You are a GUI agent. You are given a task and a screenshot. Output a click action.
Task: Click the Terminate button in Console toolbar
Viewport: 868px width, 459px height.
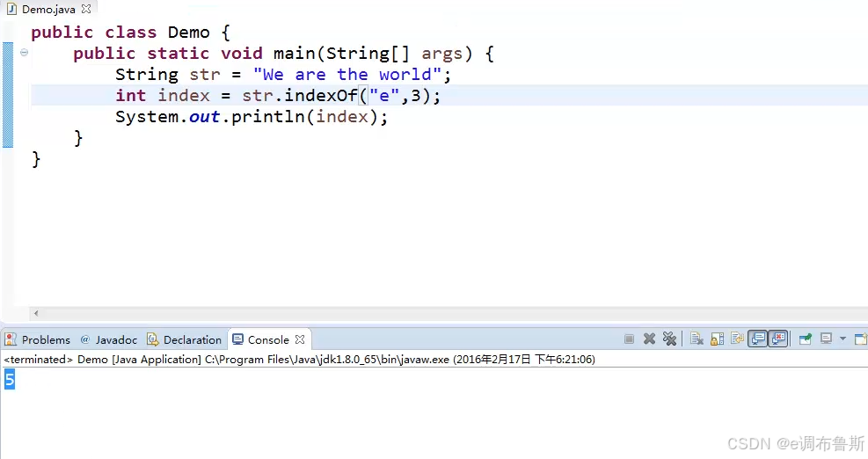point(629,339)
